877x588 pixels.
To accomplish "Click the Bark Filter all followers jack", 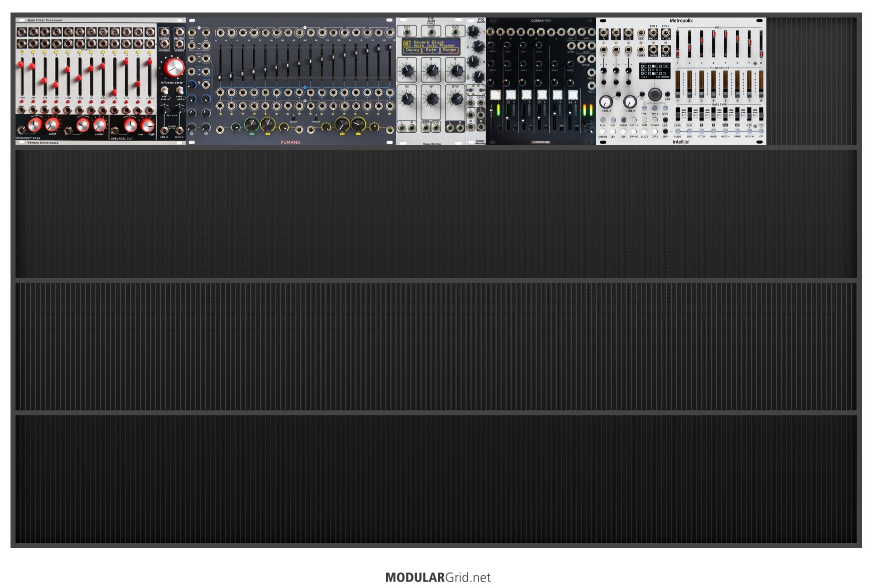I will (x=164, y=44).
